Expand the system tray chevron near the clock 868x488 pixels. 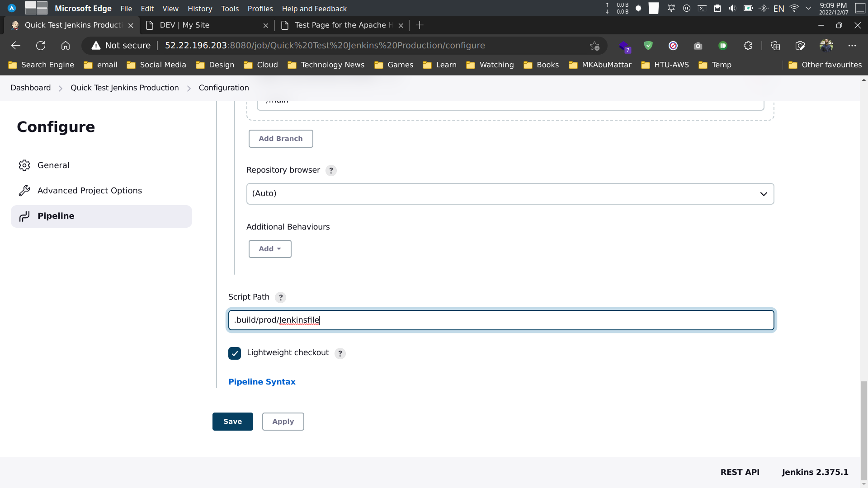808,8
